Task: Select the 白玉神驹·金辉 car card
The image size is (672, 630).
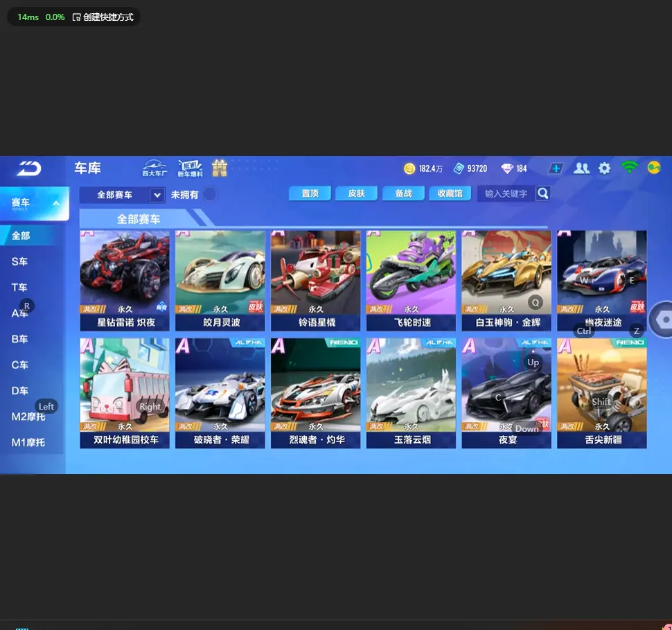Action: pyautogui.click(x=506, y=281)
